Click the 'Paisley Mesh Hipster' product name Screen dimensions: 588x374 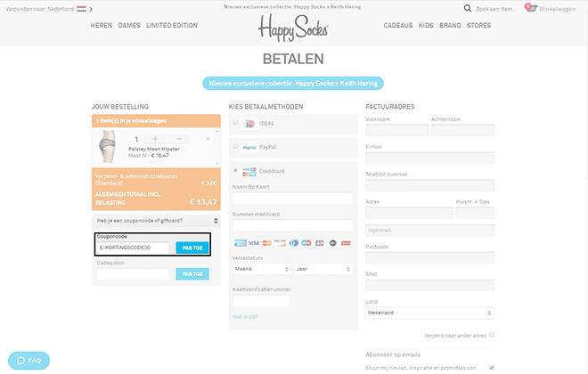tap(154, 149)
